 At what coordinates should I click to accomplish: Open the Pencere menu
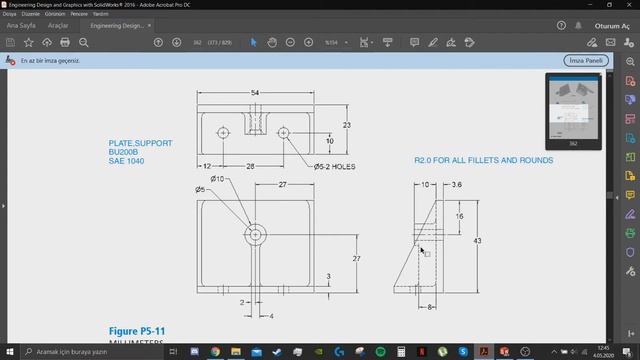(x=79, y=14)
